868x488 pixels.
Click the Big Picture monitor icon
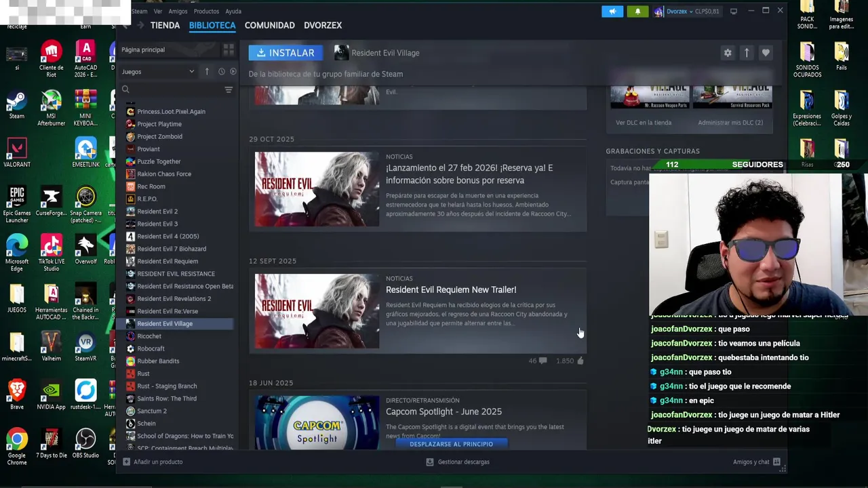pyautogui.click(x=733, y=11)
